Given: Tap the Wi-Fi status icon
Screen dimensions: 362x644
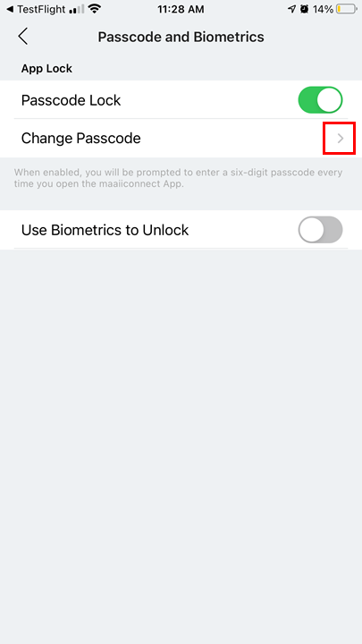Looking at the screenshot, I should pyautogui.click(x=96, y=9).
